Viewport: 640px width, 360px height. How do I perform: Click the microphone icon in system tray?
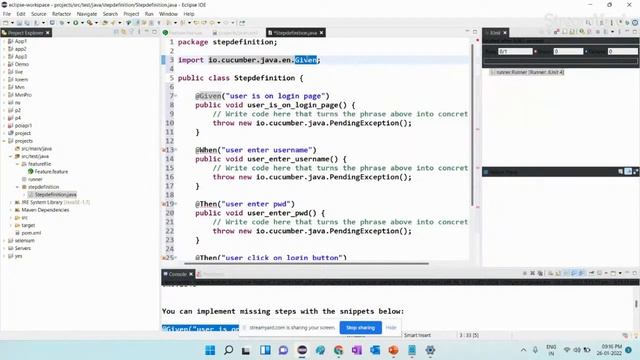coord(536,350)
